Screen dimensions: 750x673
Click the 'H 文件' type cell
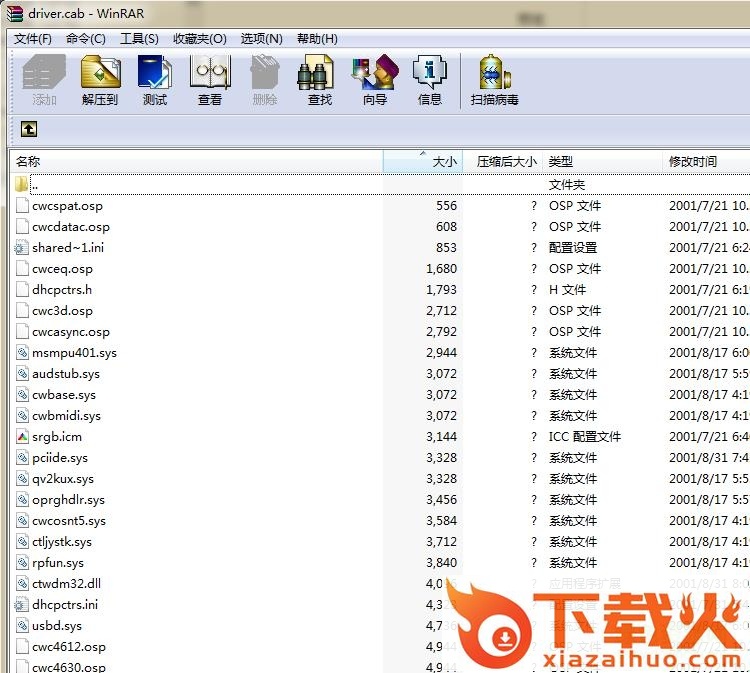[x=567, y=290]
